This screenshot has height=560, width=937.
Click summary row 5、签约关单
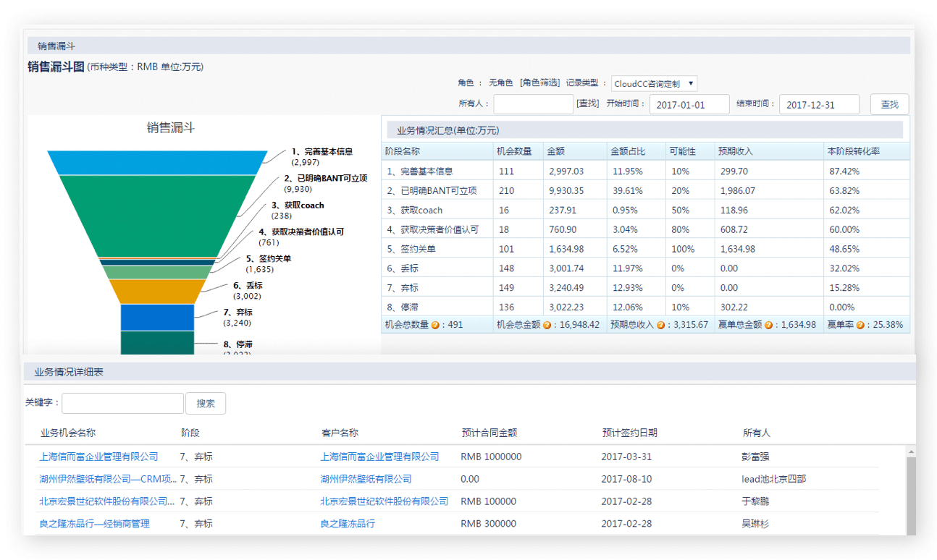(x=645, y=248)
